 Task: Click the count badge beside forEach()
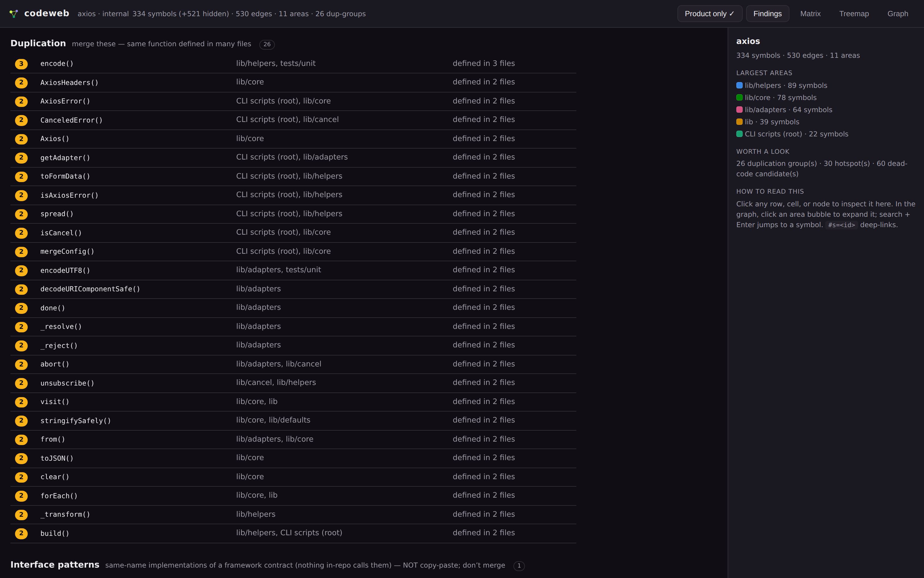(21, 496)
